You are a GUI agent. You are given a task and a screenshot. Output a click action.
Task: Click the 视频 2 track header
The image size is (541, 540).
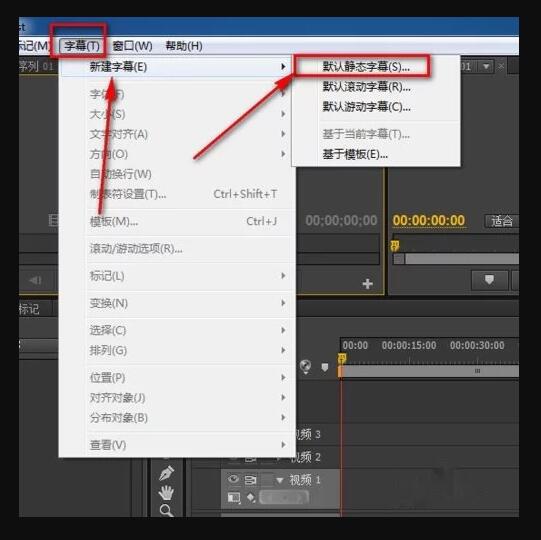click(306, 457)
